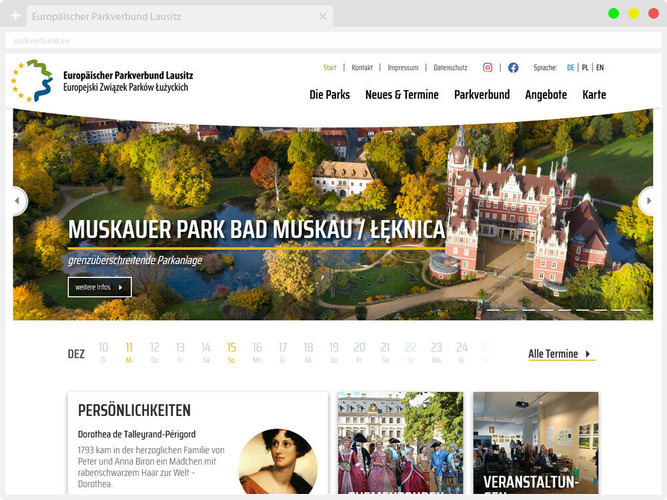Viewport: 667px width, 500px height.
Task: Open the Facebook icon link
Action: 513,68
